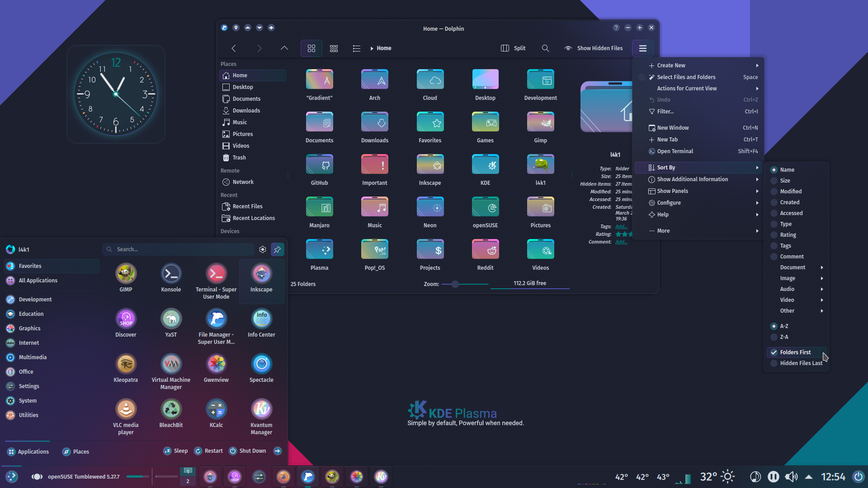Open Downloads in Places sidebar

(x=252, y=111)
